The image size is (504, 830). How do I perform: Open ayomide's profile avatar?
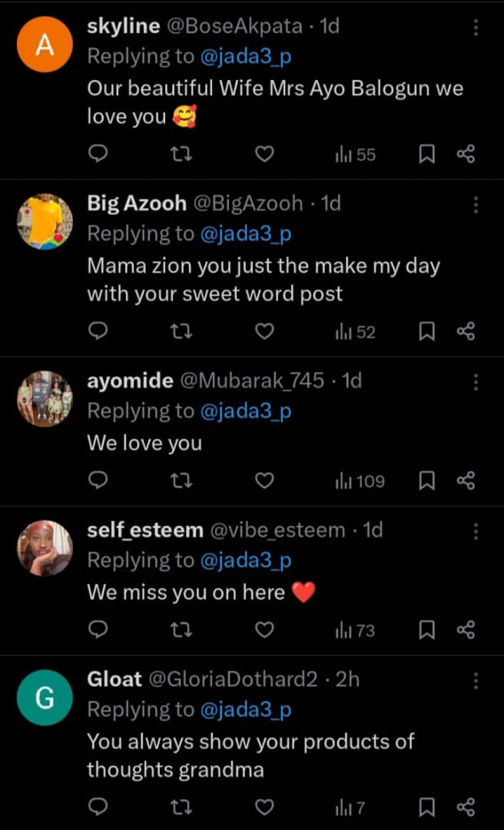45,399
